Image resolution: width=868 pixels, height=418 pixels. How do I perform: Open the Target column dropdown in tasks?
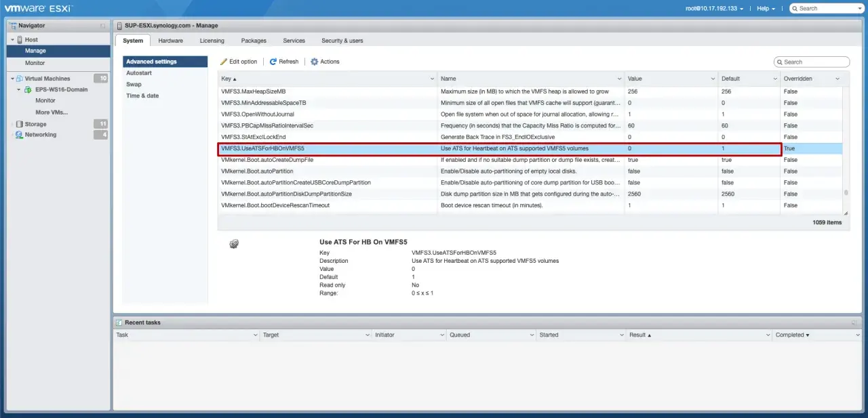(x=366, y=335)
